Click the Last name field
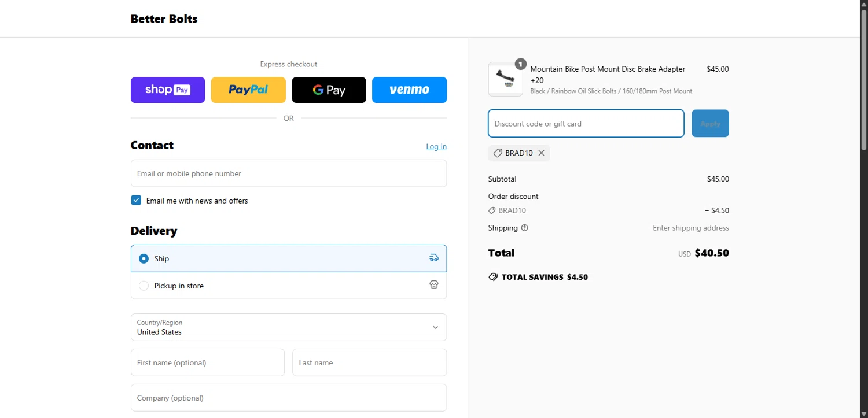 coord(370,362)
